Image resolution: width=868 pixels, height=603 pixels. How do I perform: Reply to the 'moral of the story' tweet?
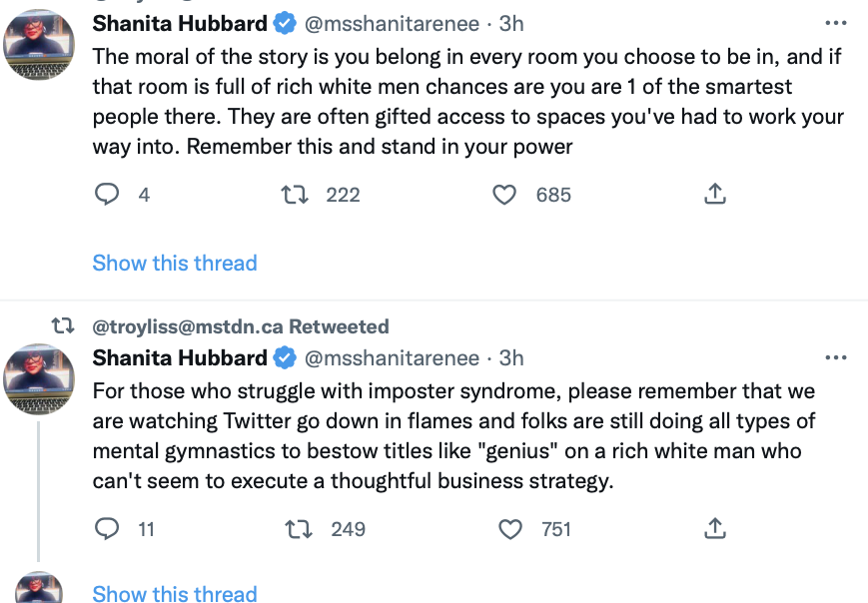(107, 194)
